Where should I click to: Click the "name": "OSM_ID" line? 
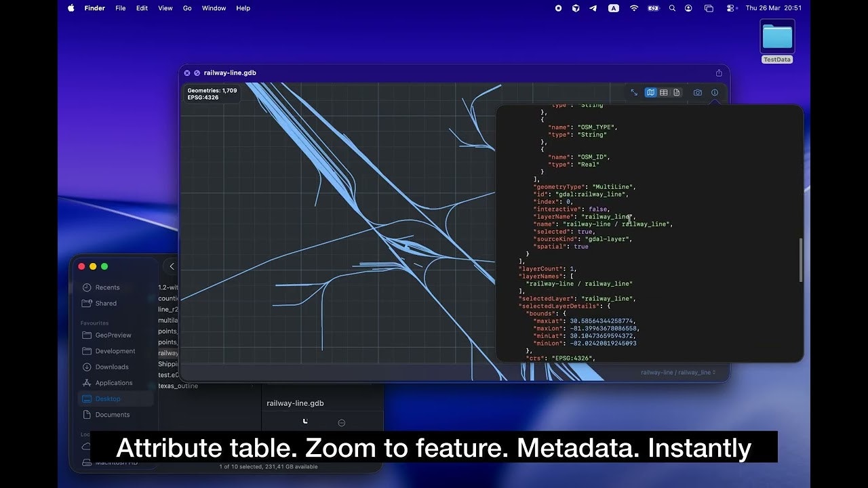(579, 157)
